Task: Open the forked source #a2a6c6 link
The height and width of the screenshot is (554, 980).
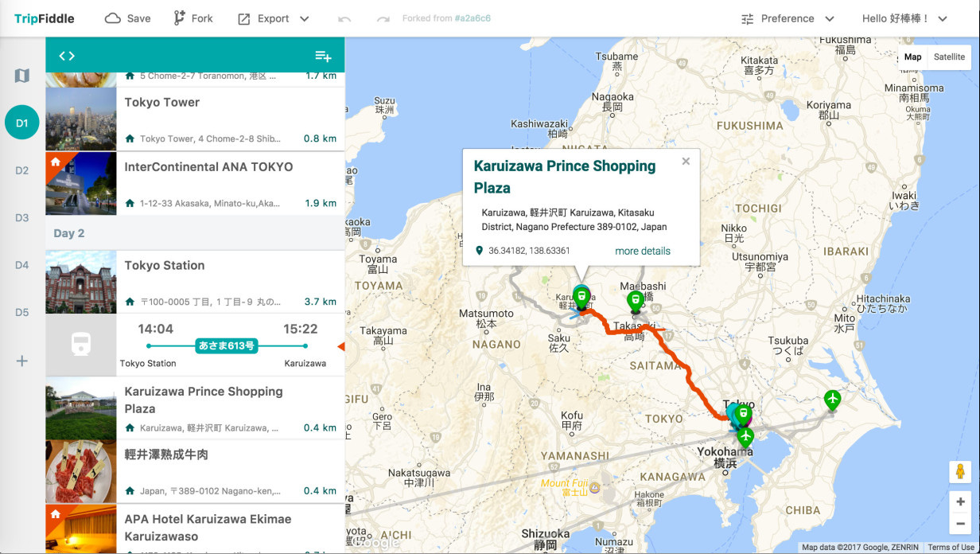Action: click(x=473, y=18)
